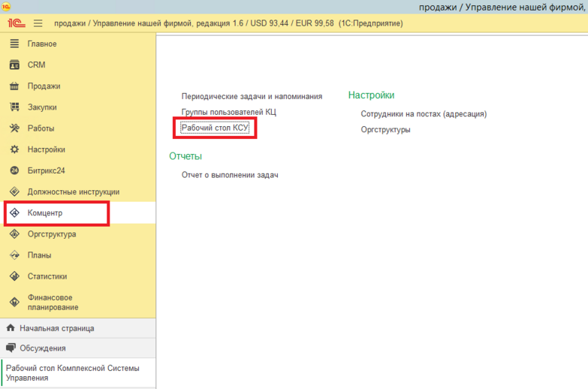Open Отчет о выполнении задач
The height and width of the screenshot is (389, 588).
click(230, 175)
